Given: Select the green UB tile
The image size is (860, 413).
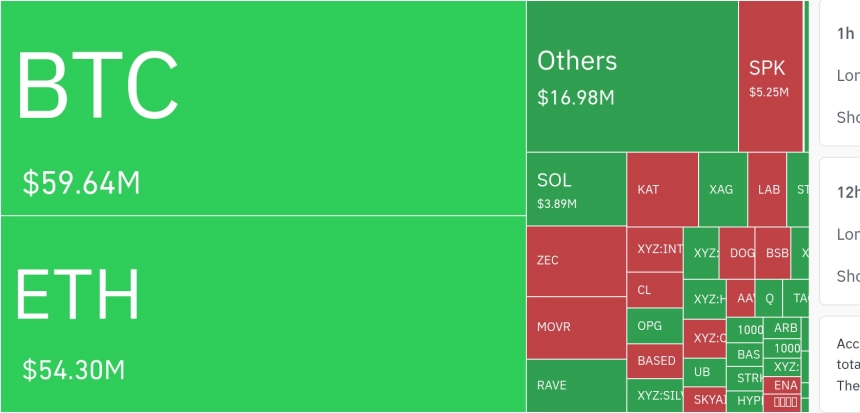Looking at the screenshot, I should pyautogui.click(x=704, y=371).
